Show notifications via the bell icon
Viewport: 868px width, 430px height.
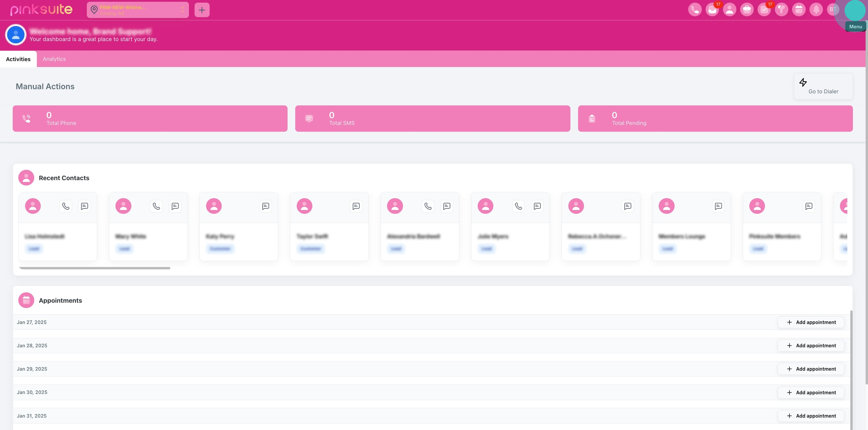pyautogui.click(x=816, y=9)
